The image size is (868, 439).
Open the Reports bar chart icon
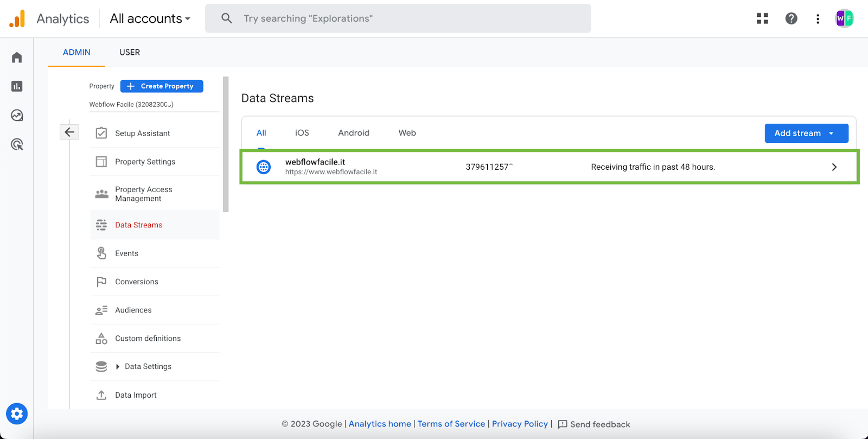pos(17,86)
